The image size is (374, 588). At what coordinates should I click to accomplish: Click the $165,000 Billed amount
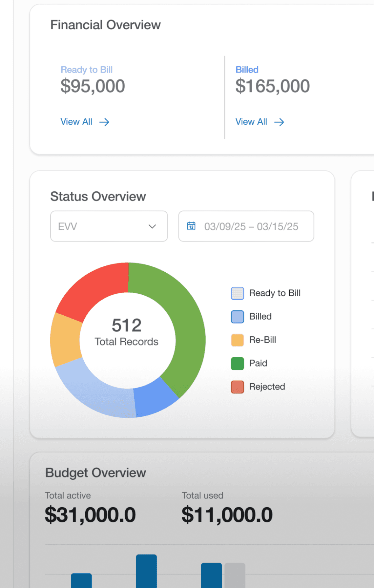(273, 86)
